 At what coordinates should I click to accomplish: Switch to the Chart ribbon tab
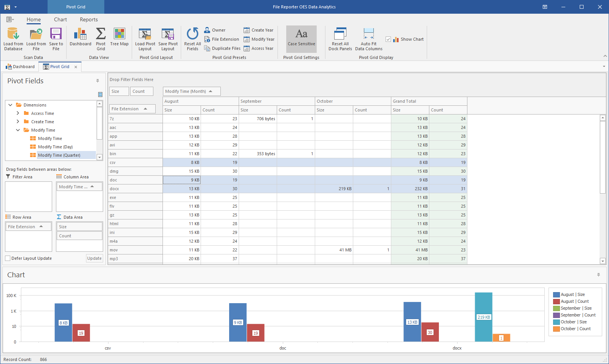click(x=60, y=19)
